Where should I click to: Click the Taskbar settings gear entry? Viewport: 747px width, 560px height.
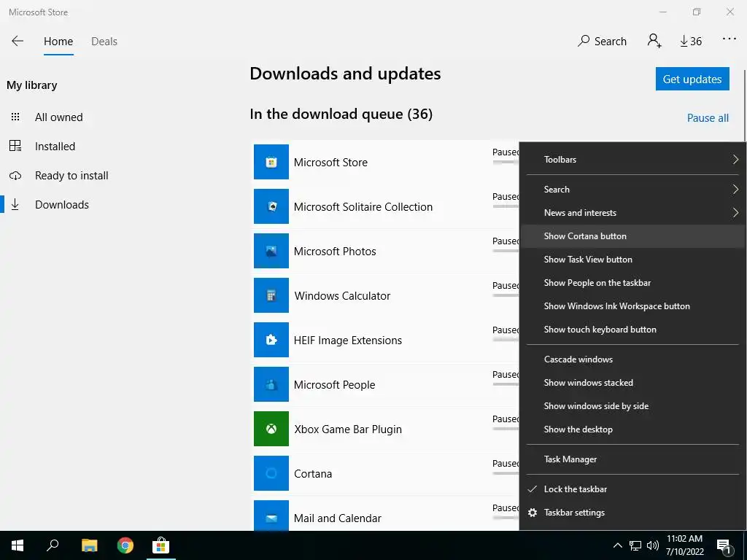pos(632,513)
